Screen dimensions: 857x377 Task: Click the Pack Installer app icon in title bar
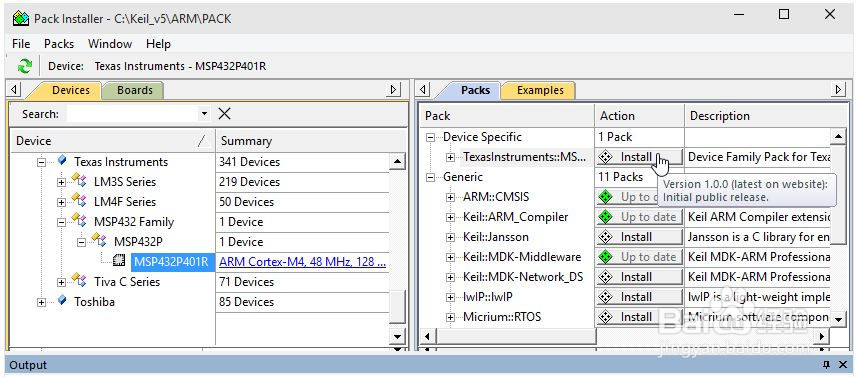point(21,19)
